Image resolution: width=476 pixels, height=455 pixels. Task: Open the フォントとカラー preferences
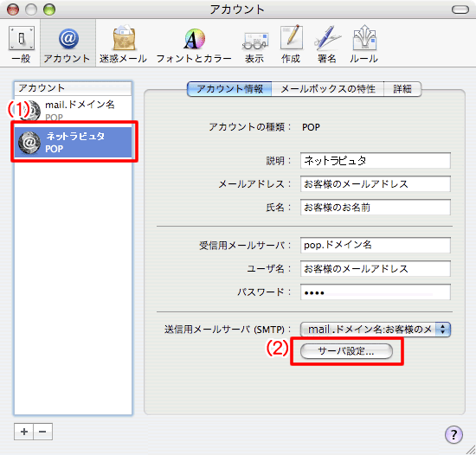pos(194,44)
